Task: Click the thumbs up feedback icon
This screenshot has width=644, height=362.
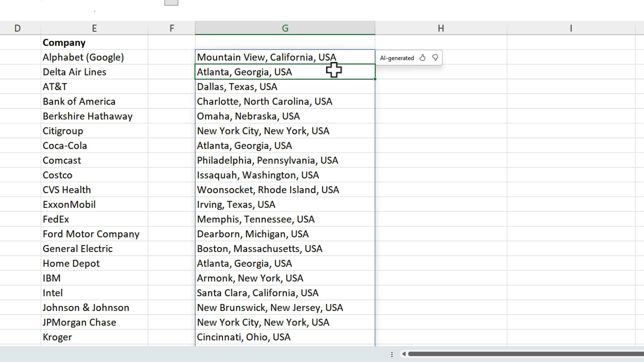Action: click(422, 58)
